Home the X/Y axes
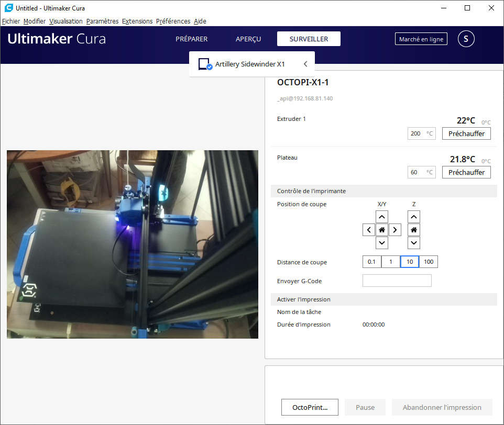The width and height of the screenshot is (504, 425). tap(381, 230)
